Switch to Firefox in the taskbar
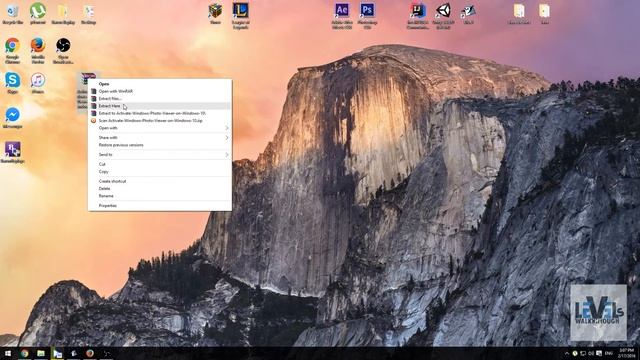The width and height of the screenshot is (640, 360). [90, 353]
